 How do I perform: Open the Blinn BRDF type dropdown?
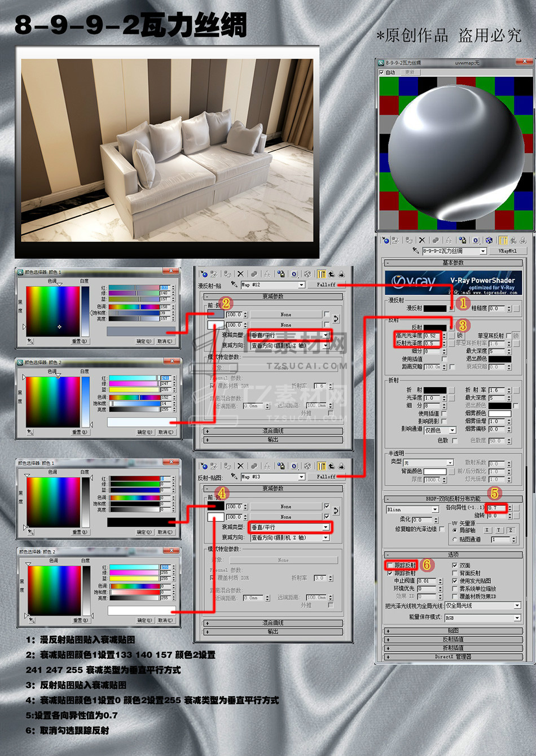412,509
